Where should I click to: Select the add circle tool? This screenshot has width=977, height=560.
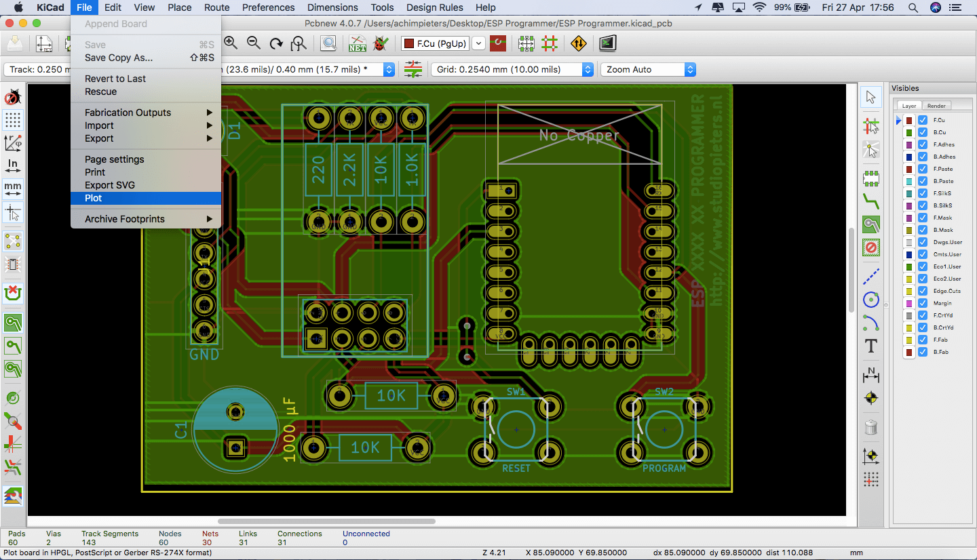coord(871,300)
